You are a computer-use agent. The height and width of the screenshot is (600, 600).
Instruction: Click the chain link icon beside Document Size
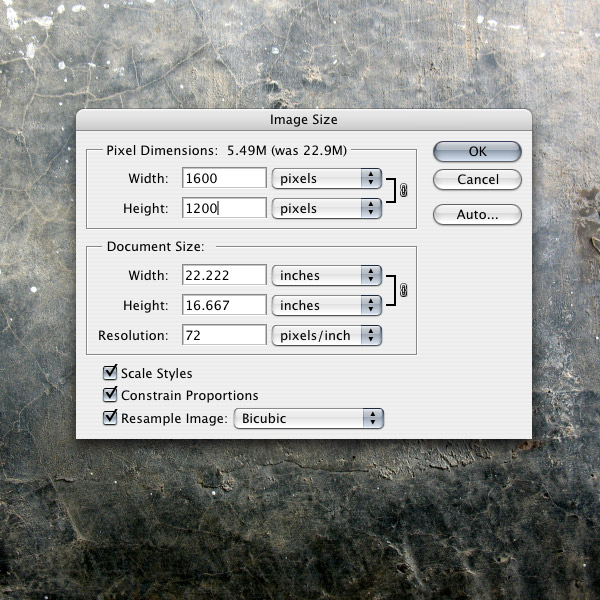tap(403, 290)
